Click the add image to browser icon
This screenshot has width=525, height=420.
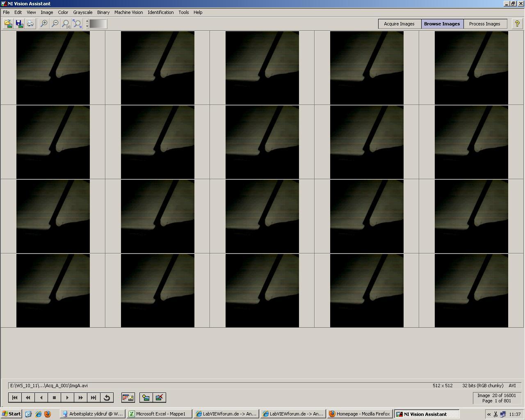[146, 397]
